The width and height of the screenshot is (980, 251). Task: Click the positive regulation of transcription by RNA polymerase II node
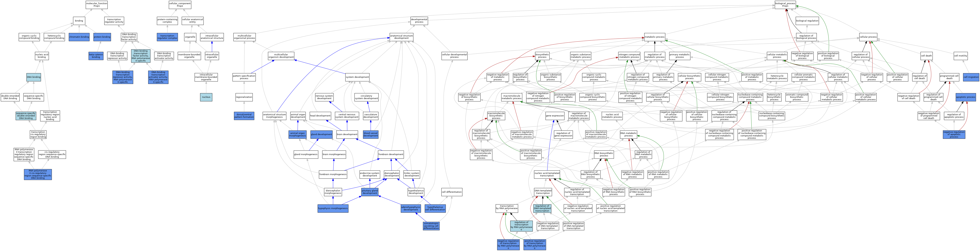point(534,244)
